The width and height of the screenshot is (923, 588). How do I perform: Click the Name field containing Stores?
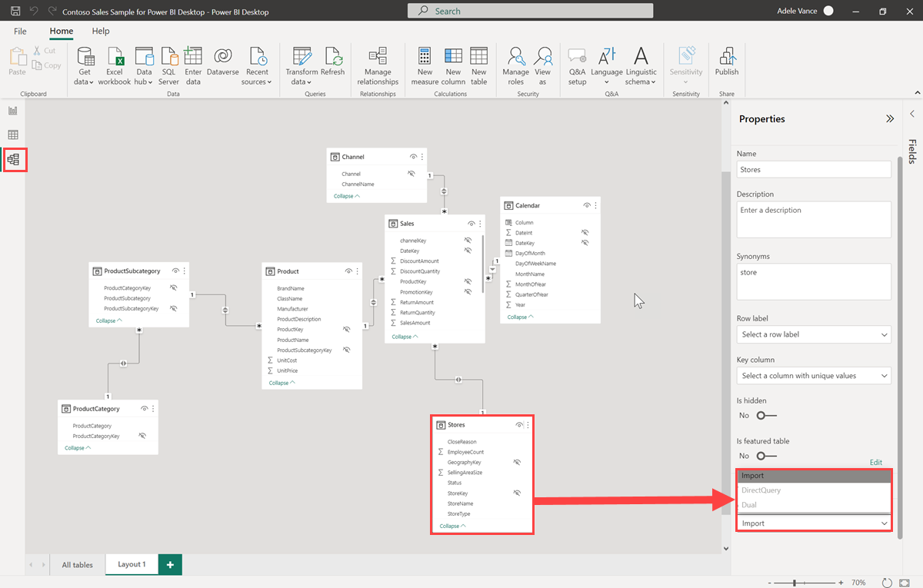[814, 169]
